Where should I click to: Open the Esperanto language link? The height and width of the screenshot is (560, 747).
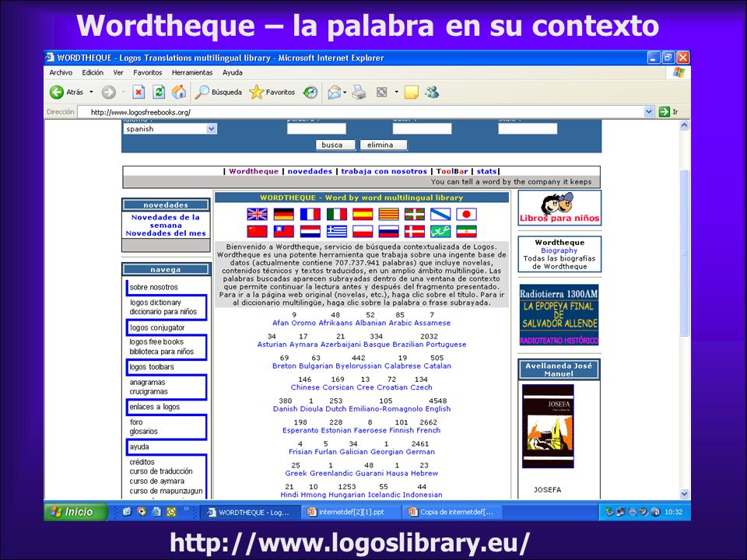click(300, 430)
